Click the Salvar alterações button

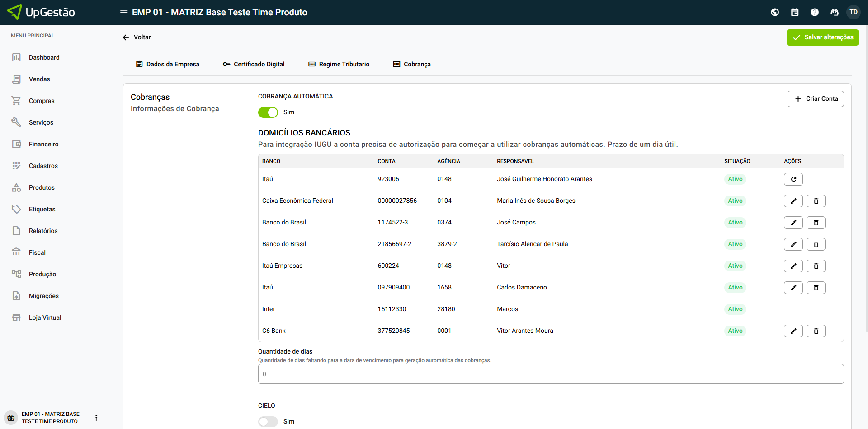[822, 37]
